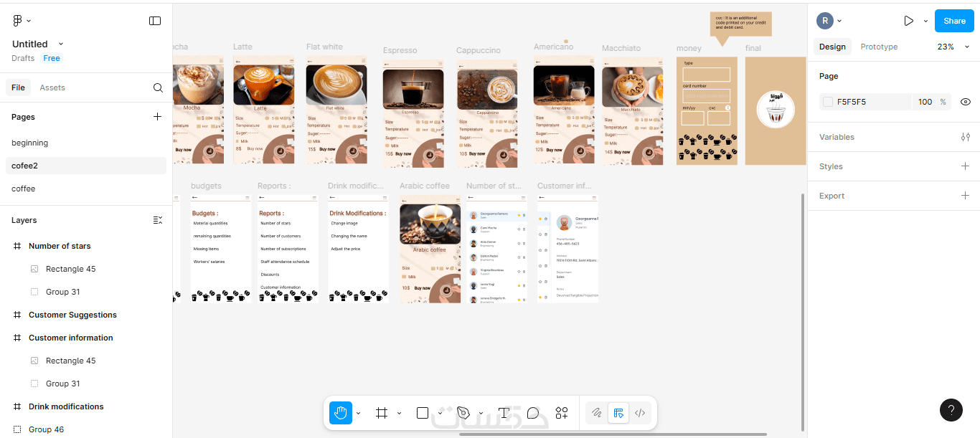The width and height of the screenshot is (980, 438).
Task: Switch to Draw mode icon
Action: point(596,413)
